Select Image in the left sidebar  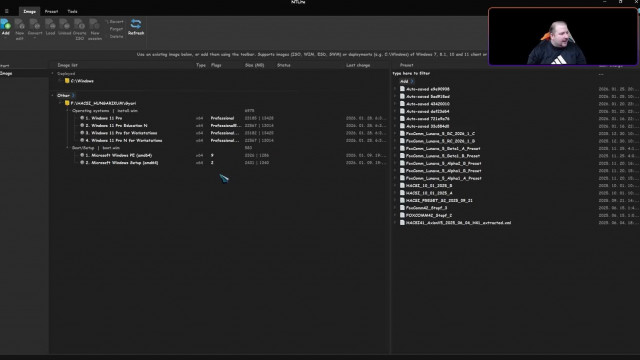[6, 73]
